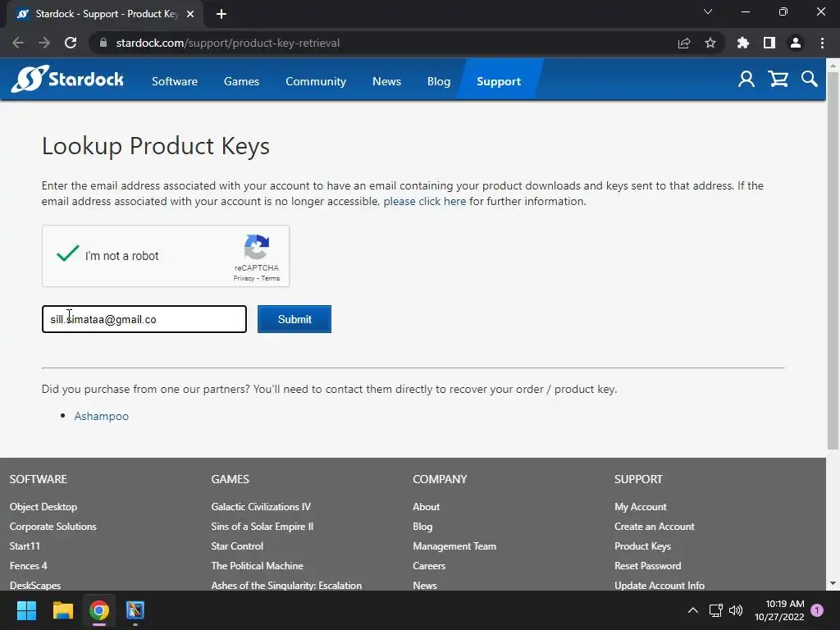Image resolution: width=840 pixels, height=630 pixels.
Task: Bookmark this page with star icon
Action: click(x=710, y=43)
